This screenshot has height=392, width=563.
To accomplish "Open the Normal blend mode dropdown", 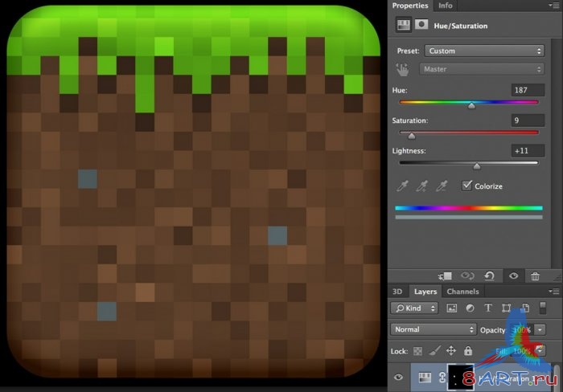I will pos(434,329).
